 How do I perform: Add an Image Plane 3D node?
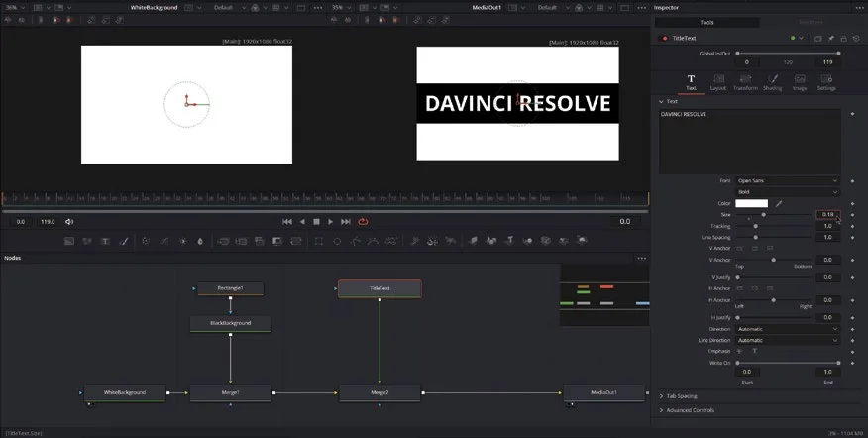[473, 241]
